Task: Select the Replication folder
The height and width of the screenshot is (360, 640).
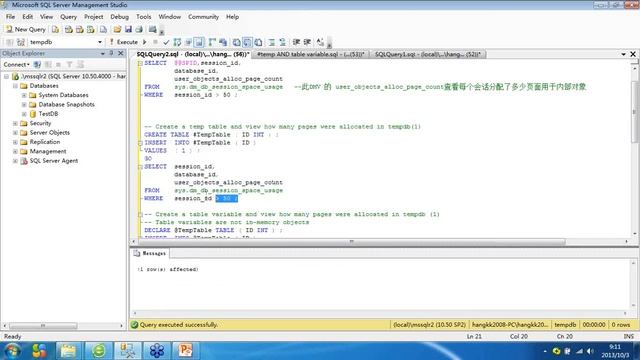Action: click(44, 142)
